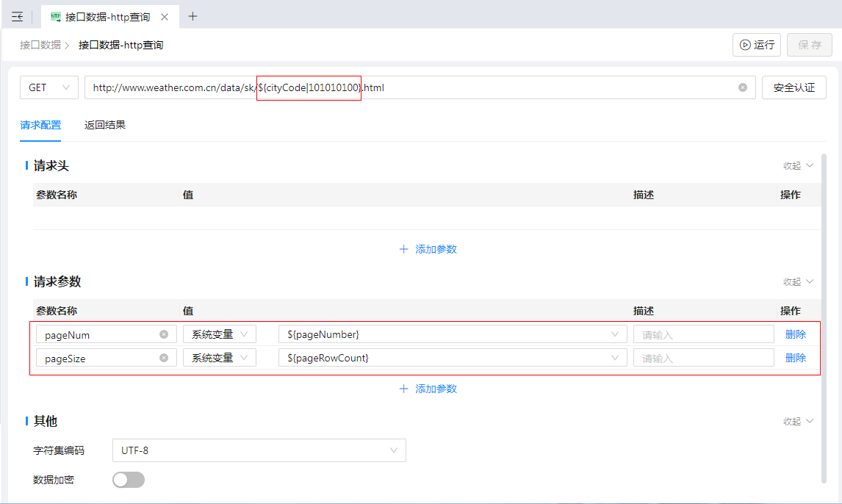Toggle the 数据加密 switch
The height and width of the screenshot is (504, 842).
(x=129, y=480)
